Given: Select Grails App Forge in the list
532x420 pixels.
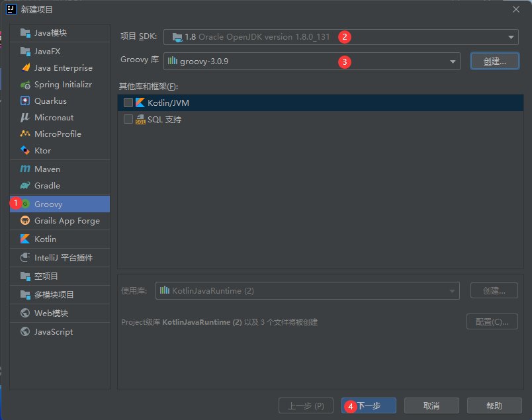Looking at the screenshot, I should click(60, 221).
